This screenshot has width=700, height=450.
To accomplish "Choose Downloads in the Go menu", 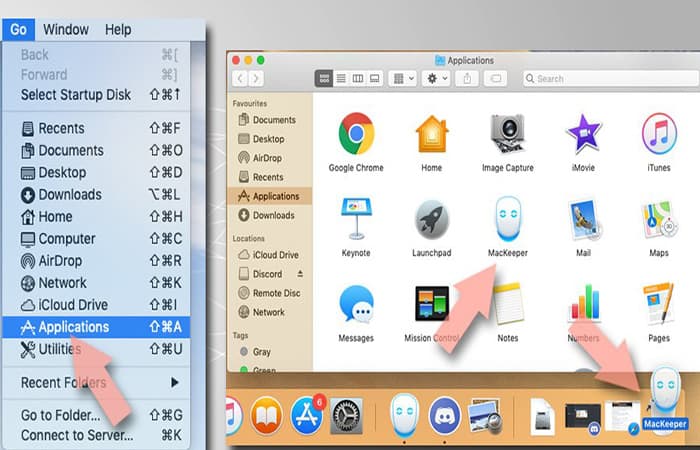I will tap(96, 195).
